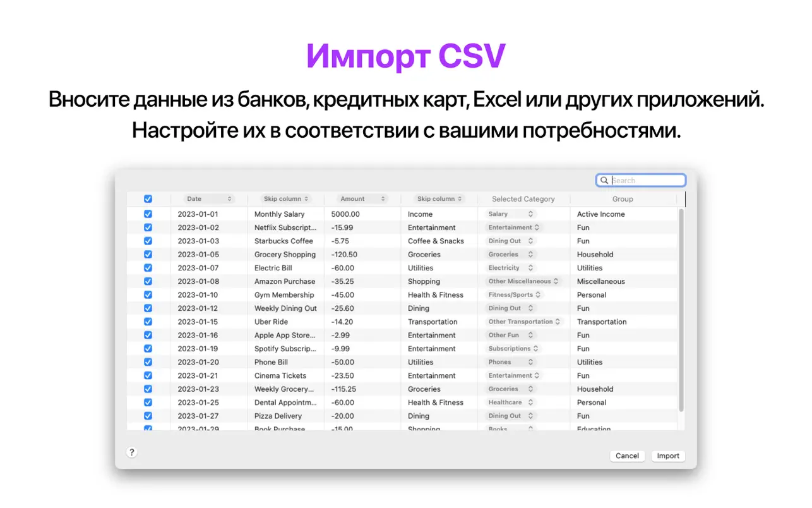
Task: Uncheck the Cinema Tickets row checkbox
Action: (148, 375)
